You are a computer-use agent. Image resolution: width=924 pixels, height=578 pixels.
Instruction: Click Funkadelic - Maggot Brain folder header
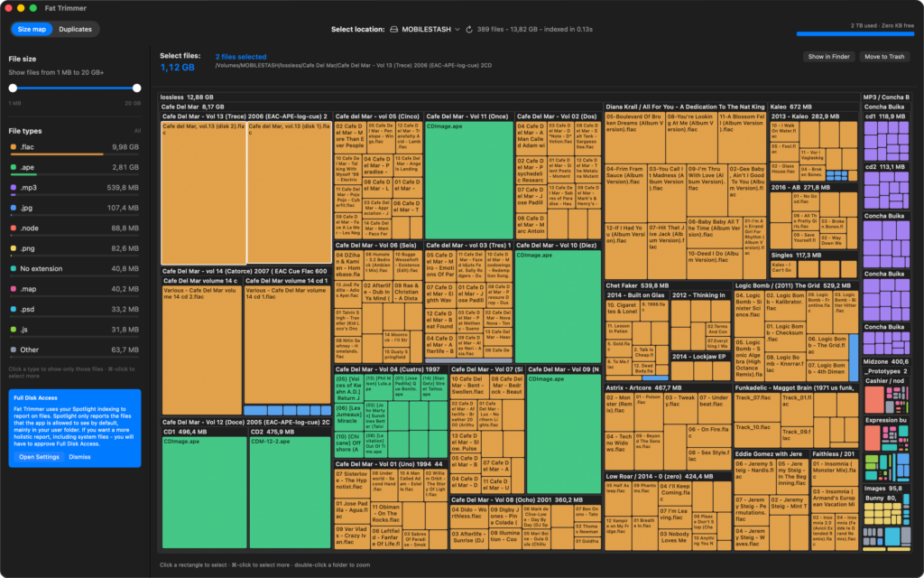(796, 387)
